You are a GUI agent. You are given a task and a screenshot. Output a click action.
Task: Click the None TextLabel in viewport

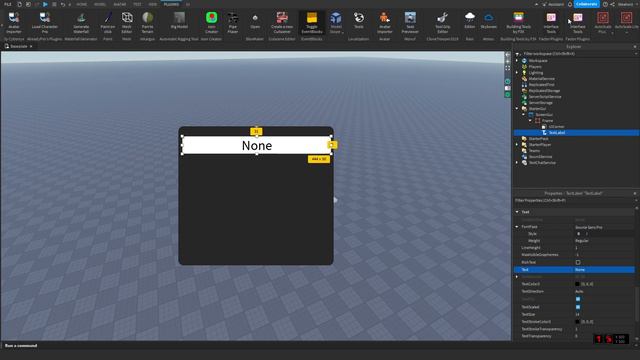[x=257, y=145]
